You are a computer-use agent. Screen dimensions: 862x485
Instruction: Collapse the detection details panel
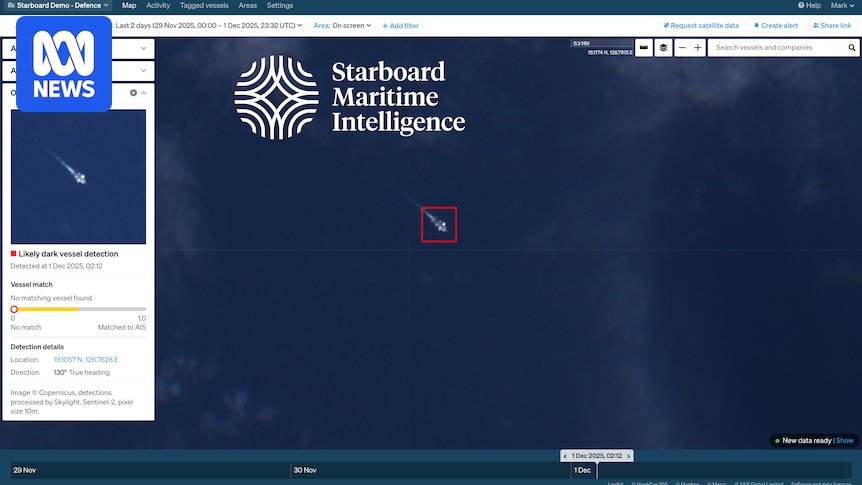pos(144,92)
